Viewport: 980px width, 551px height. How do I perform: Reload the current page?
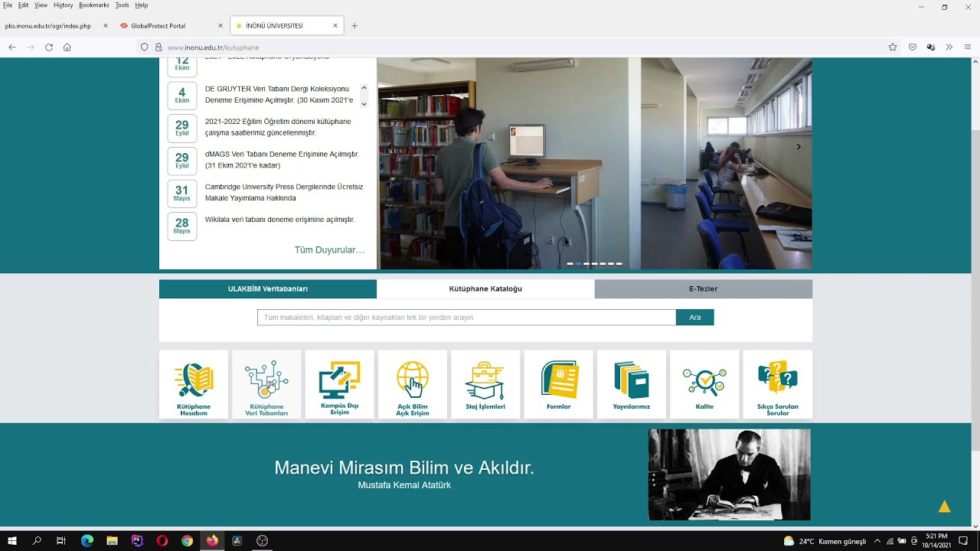point(49,47)
